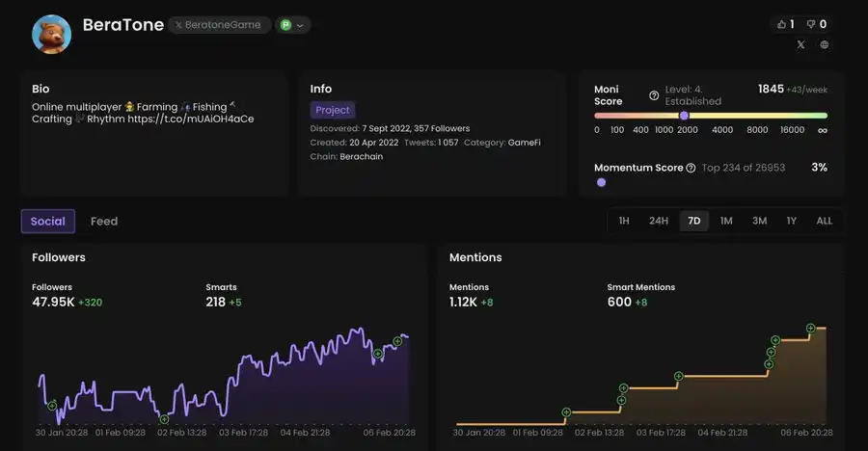The image size is (868, 451).
Task: Click the BeraTone bear avatar
Action: [51, 34]
